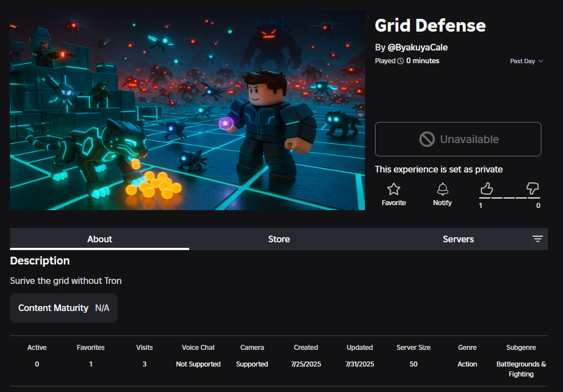Image resolution: width=563 pixels, height=392 pixels.
Task: Click the Battlegrounds & Fighting subgenre
Action: (521, 369)
